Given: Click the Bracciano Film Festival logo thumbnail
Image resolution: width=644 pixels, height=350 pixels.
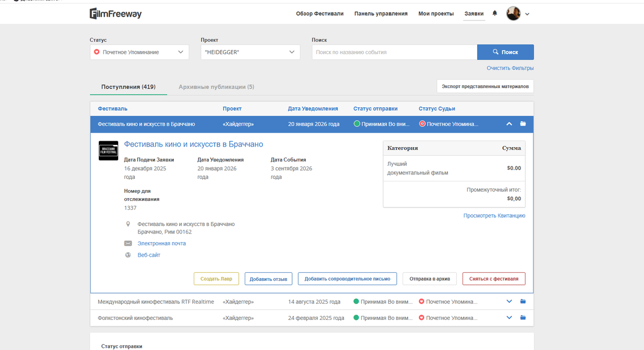Looking at the screenshot, I should [108, 151].
